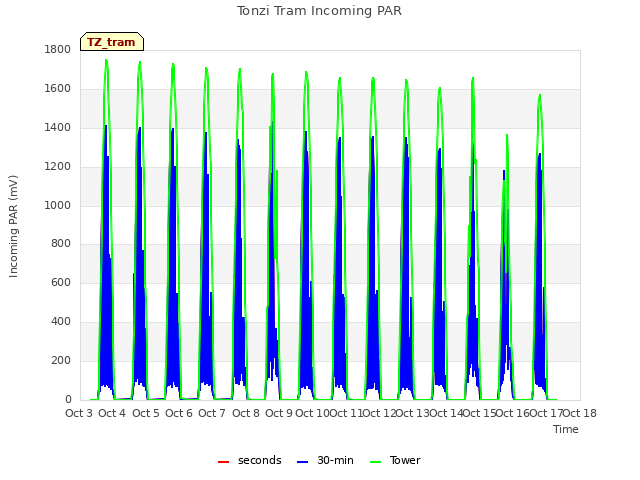Screen dimensions: 640x480
Task: Click the 1400 y-axis tick label
Action: 58,127
